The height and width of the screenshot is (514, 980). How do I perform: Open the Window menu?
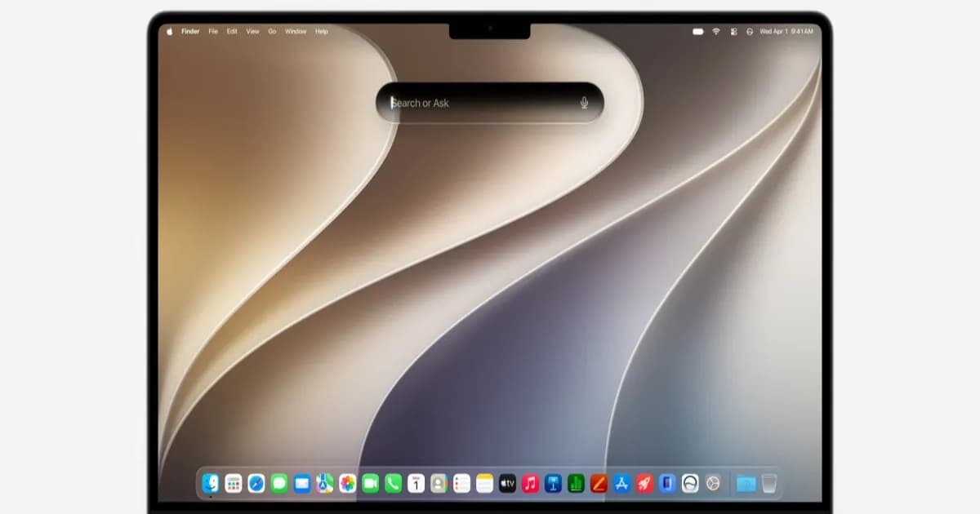(296, 31)
